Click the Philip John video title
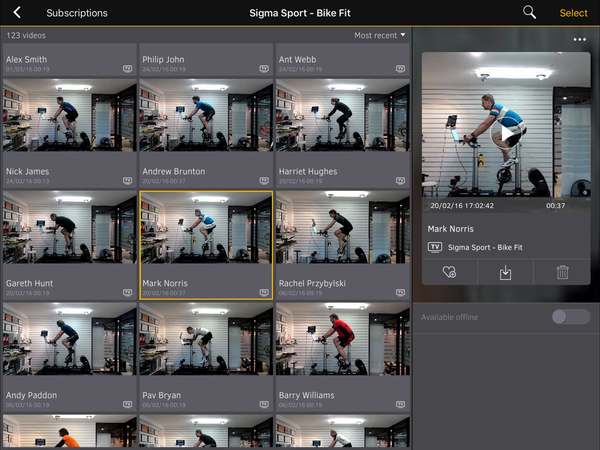600x450 pixels. [x=163, y=59]
